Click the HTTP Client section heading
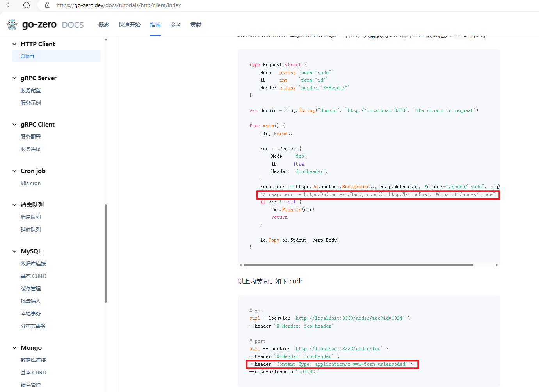Image resolution: width=539 pixels, height=392 pixels. tap(38, 44)
